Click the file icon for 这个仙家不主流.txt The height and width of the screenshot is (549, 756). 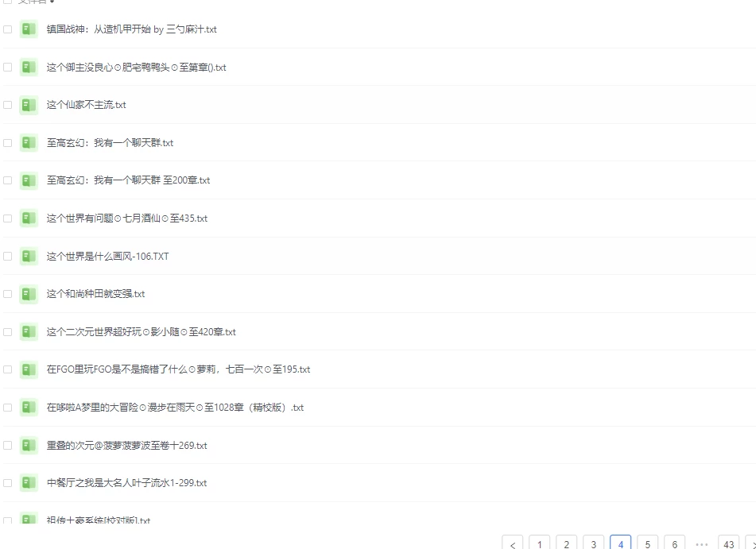[28, 104]
